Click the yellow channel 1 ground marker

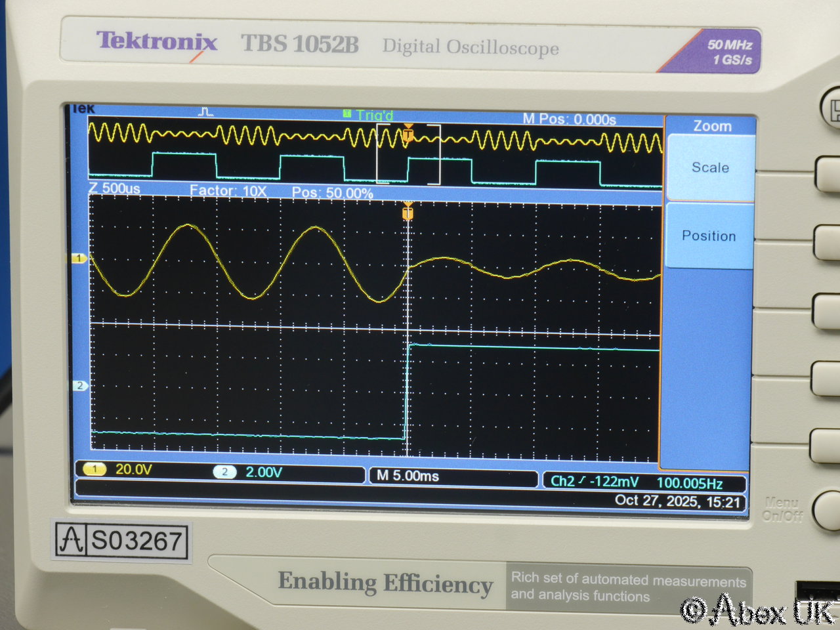(x=79, y=259)
